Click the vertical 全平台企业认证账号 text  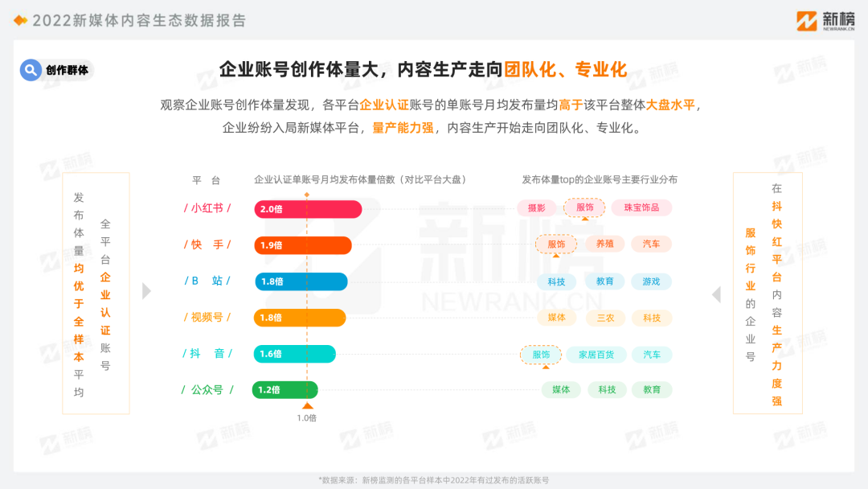coord(105,294)
